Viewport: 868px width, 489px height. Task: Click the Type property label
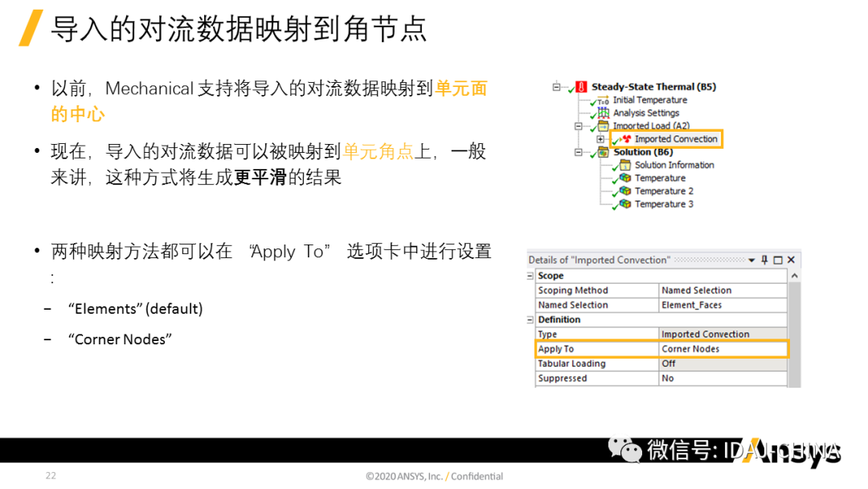(x=547, y=335)
